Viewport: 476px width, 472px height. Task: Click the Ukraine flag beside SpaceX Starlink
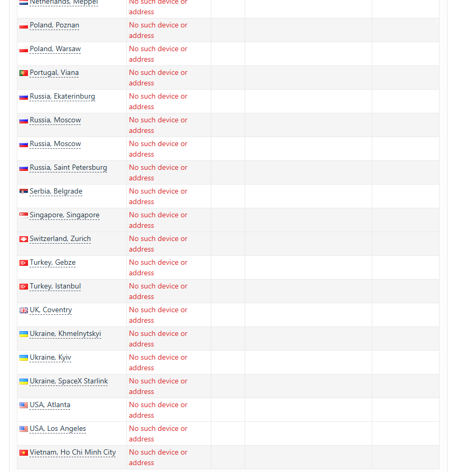[24, 382]
